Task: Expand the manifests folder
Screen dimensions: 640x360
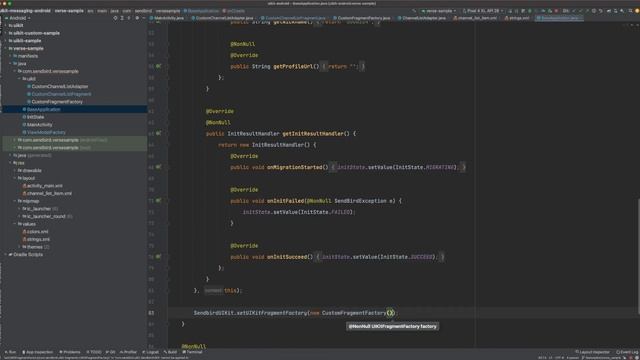Action: 10,56
